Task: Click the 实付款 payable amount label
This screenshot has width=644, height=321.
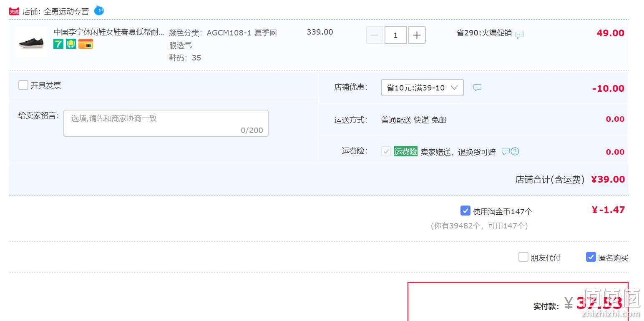Action: pos(546,306)
